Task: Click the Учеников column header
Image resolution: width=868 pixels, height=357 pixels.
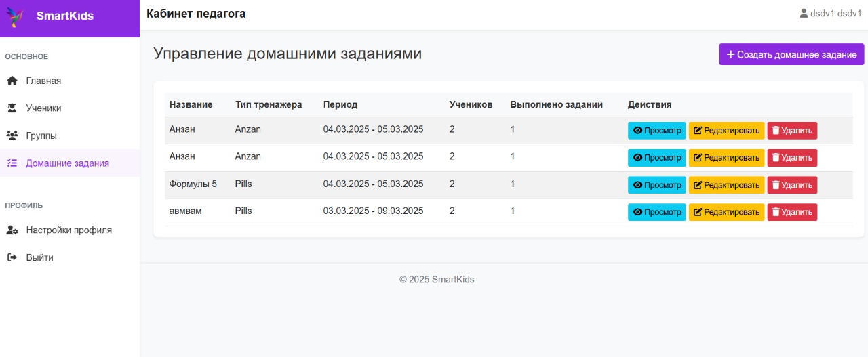Action: coord(471,104)
